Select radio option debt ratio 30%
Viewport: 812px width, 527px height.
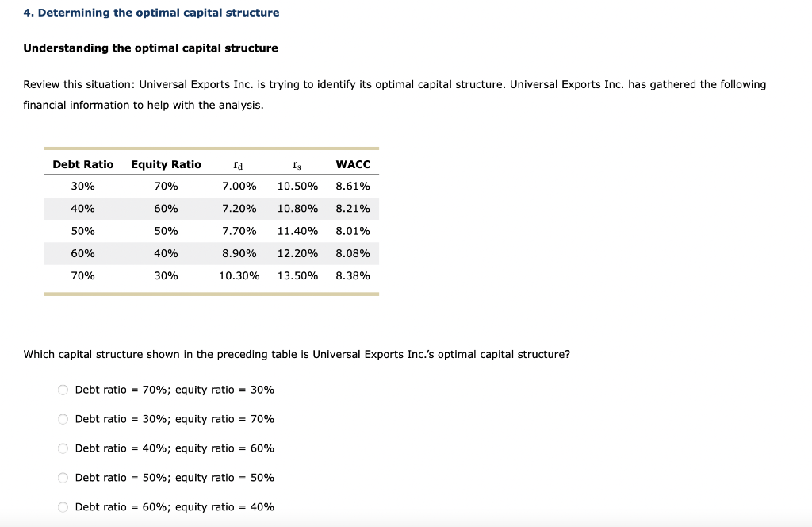coord(62,419)
